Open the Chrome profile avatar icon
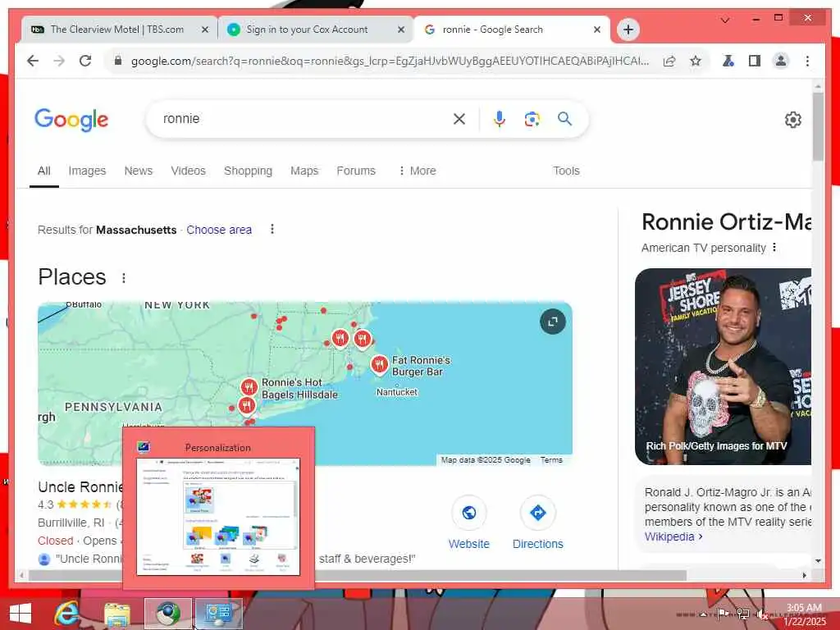 tap(781, 61)
